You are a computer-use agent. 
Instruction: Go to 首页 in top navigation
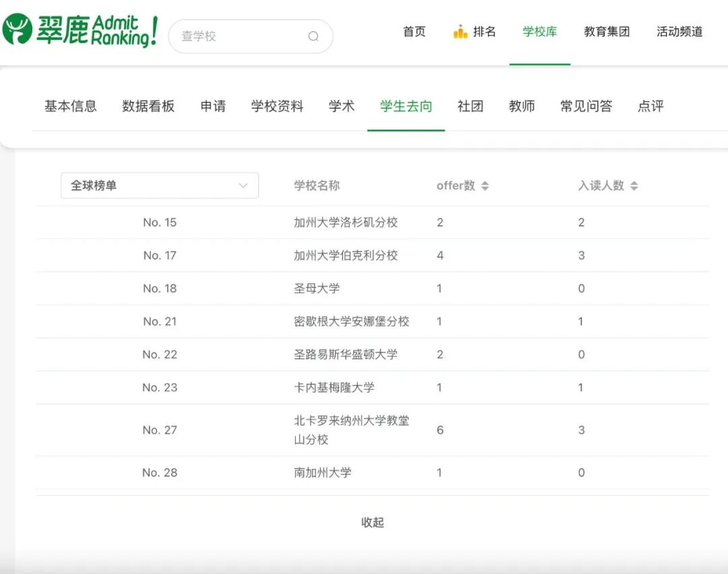[414, 32]
